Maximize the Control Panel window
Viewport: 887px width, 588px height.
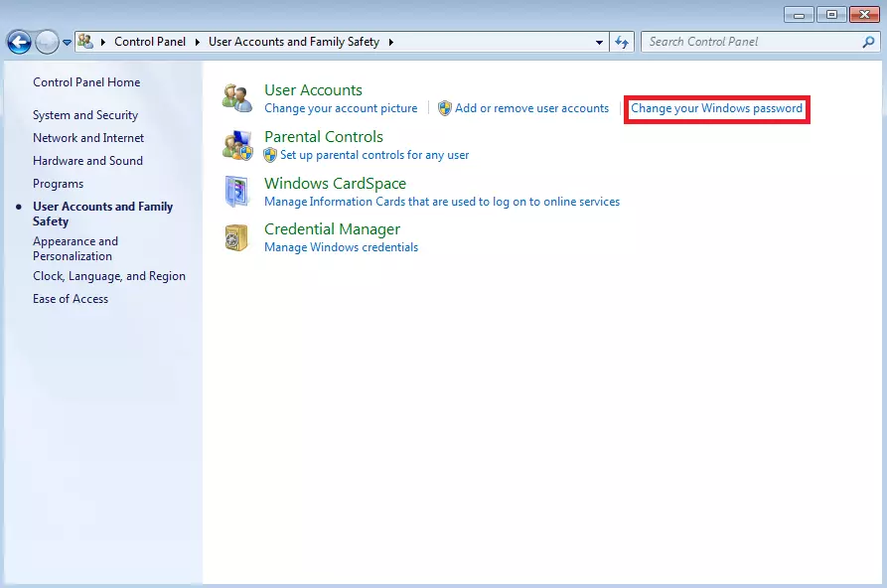(x=831, y=15)
